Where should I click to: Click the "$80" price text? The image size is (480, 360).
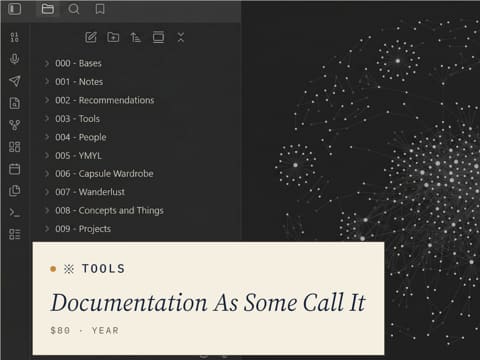tap(60, 330)
